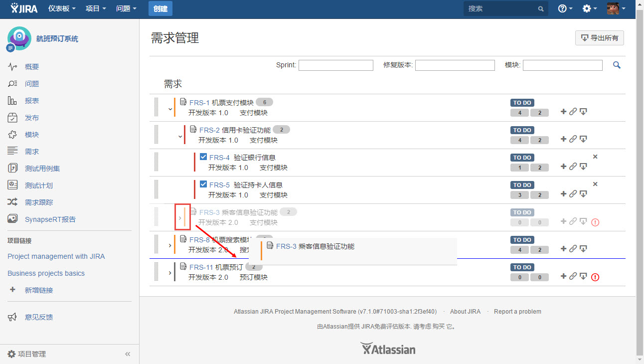
Task: Export FRS-1 using its download icon
Action: (x=583, y=112)
